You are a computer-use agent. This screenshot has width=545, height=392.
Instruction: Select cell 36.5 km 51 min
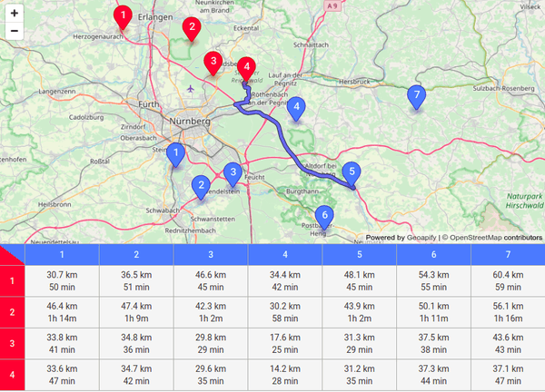pyautogui.click(x=136, y=281)
